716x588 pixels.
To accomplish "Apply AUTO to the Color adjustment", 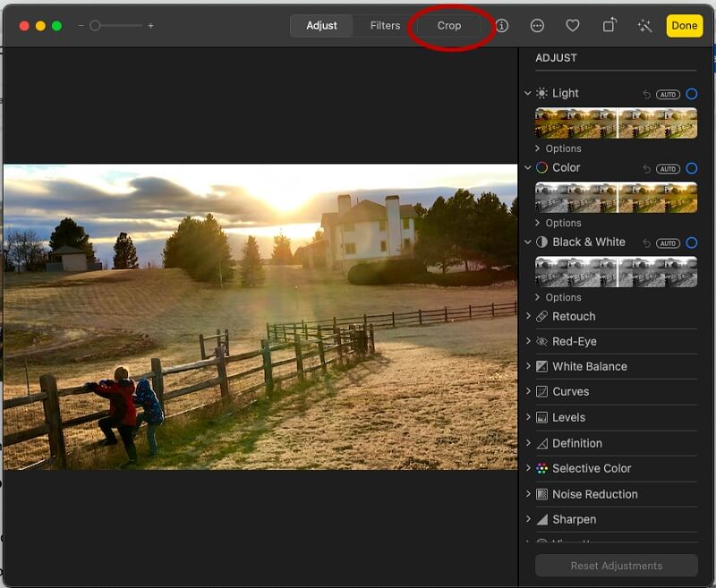I will point(668,169).
